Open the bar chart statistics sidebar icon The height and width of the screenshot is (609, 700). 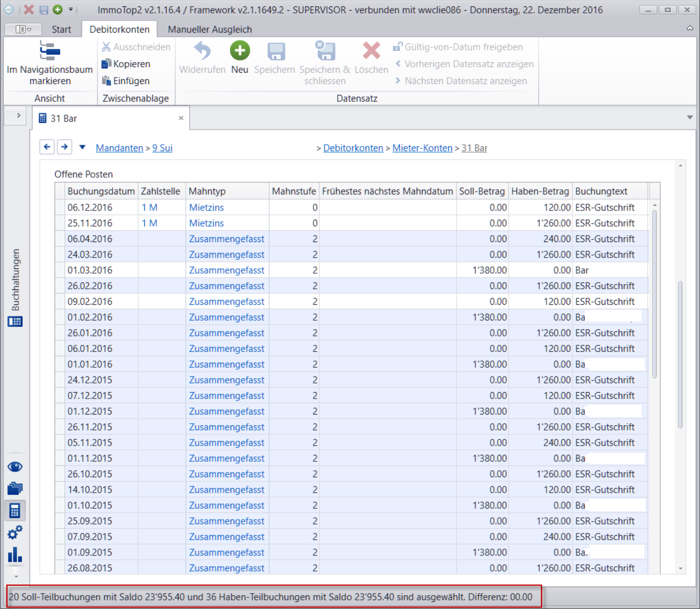click(15, 554)
